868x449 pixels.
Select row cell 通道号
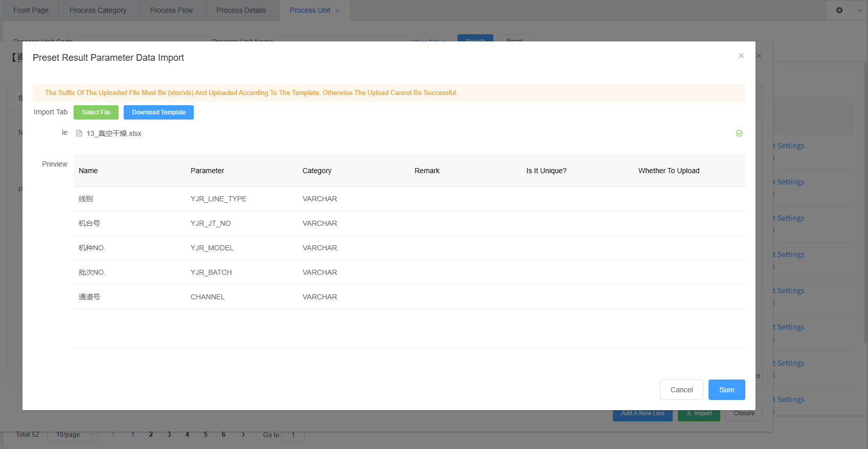[89, 297]
